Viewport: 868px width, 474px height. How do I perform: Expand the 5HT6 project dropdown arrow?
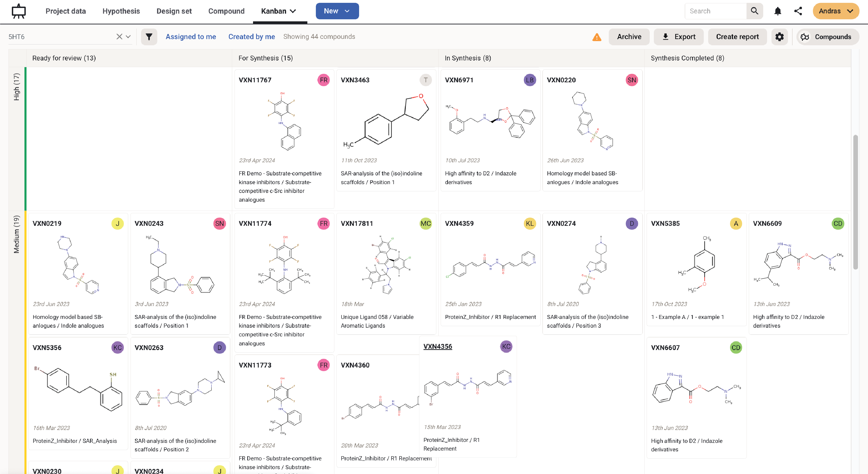coord(128,37)
